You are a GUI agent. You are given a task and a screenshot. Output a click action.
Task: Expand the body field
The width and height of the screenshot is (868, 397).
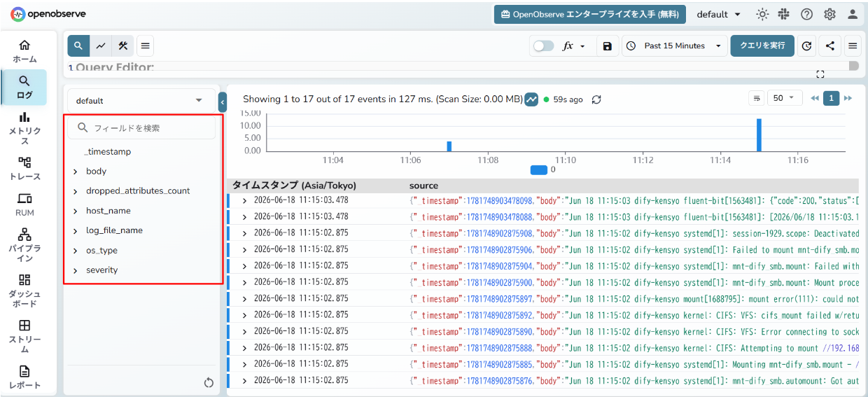(x=75, y=172)
